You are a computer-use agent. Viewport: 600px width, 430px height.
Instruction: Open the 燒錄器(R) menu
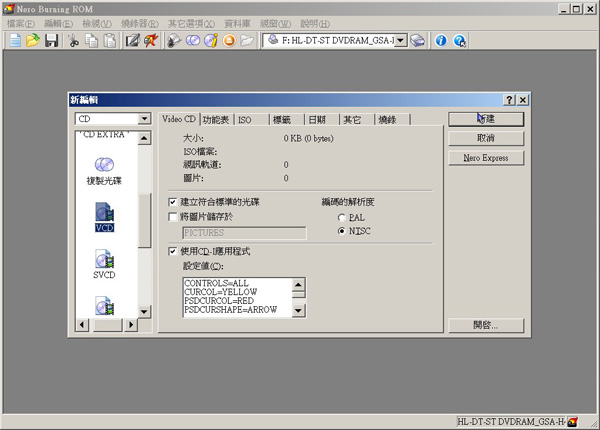(140, 24)
